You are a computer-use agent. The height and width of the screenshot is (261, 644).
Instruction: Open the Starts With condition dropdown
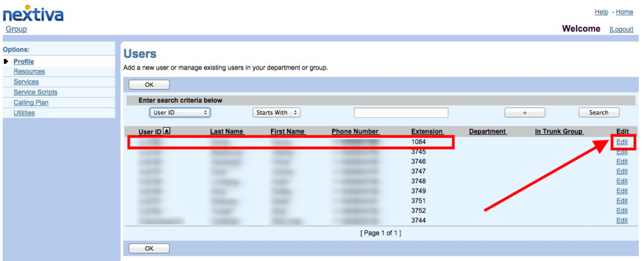(x=276, y=113)
